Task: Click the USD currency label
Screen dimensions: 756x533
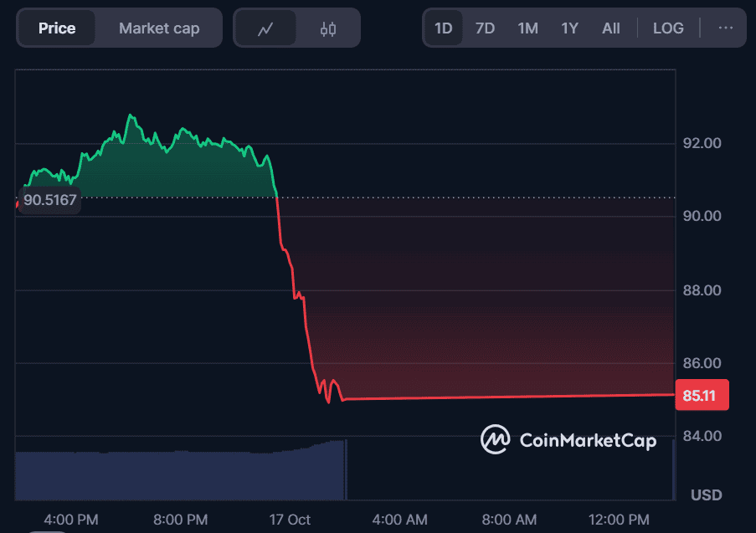Action: pos(706,495)
